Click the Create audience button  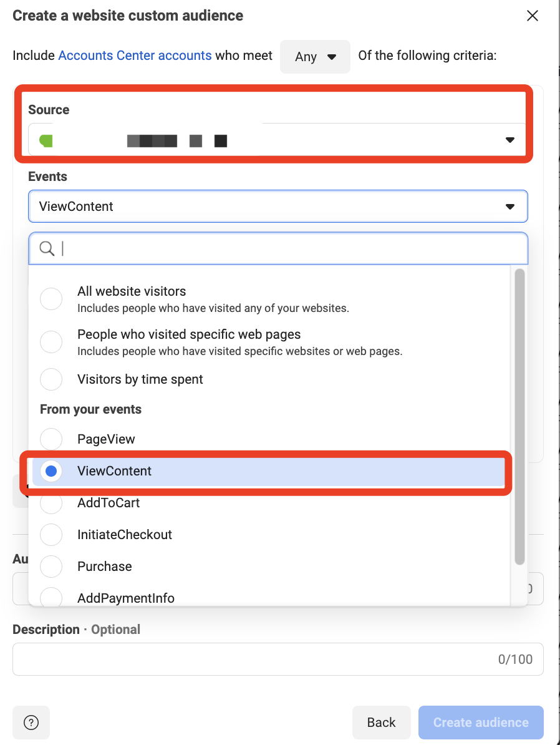(481, 722)
